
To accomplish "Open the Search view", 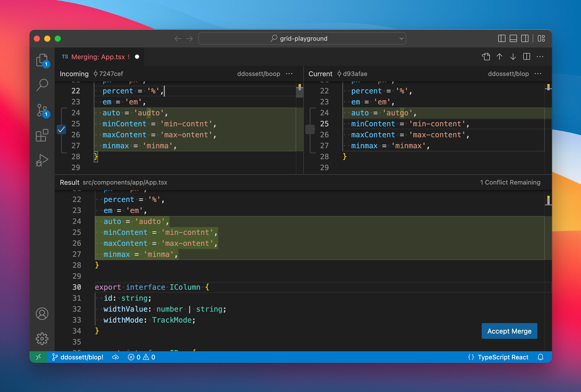I will click(x=42, y=85).
